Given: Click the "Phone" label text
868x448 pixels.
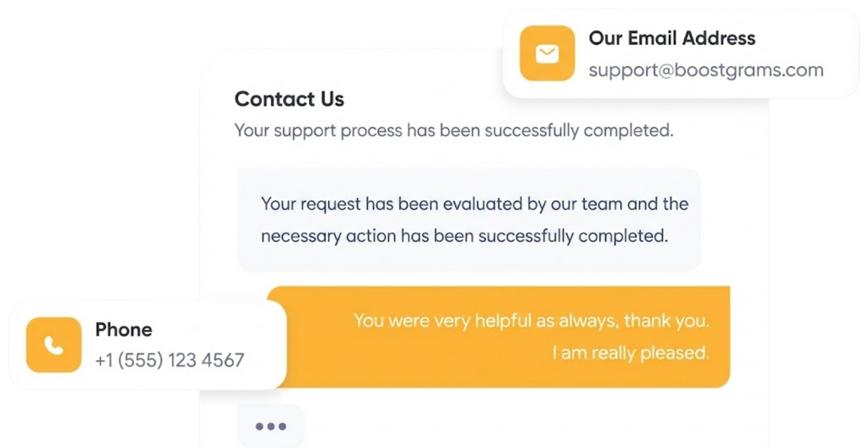Looking at the screenshot, I should (124, 330).
